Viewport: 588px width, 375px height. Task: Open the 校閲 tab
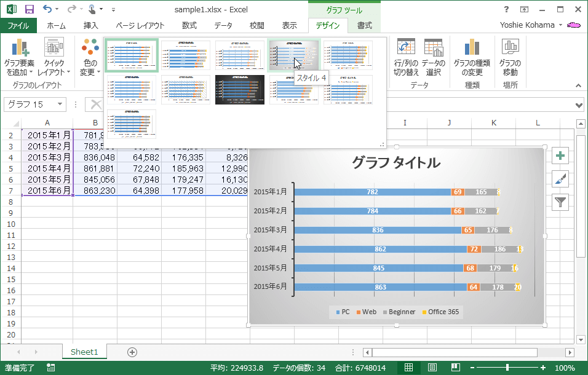pyautogui.click(x=257, y=25)
